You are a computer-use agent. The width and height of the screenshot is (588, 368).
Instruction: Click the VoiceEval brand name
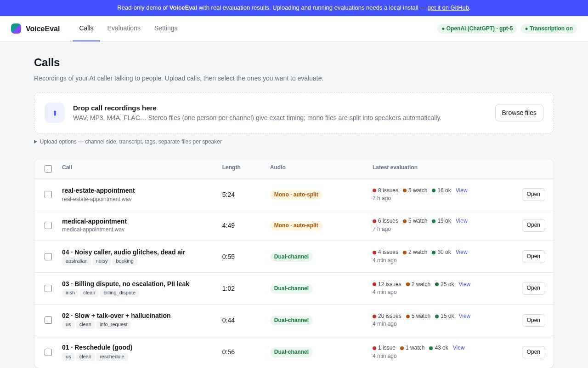tap(43, 29)
